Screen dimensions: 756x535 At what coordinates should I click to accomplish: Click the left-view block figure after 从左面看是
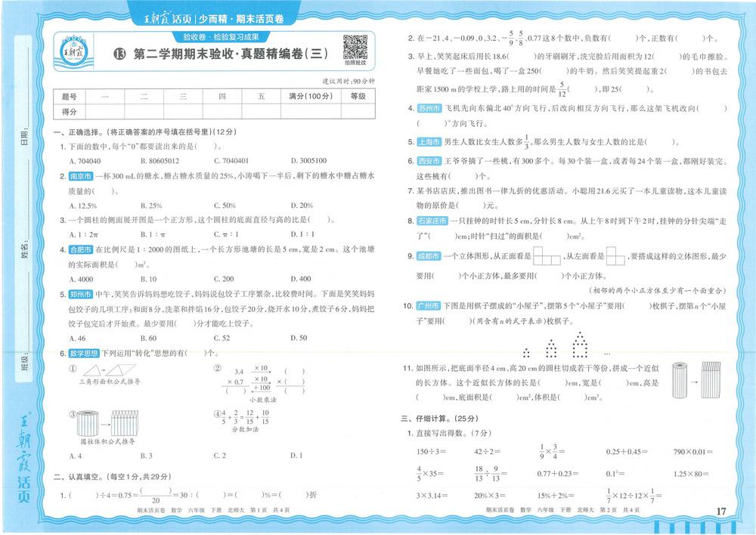(x=615, y=256)
